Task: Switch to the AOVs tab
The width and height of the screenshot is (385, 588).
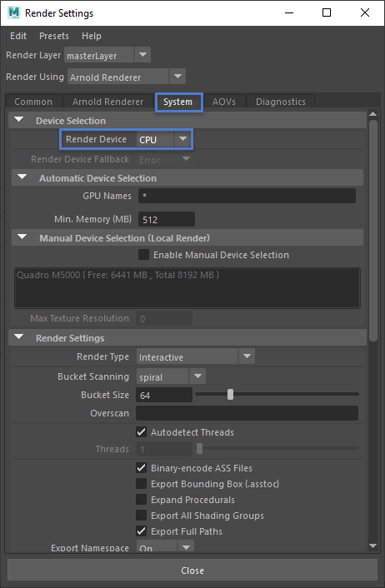Action: [224, 102]
